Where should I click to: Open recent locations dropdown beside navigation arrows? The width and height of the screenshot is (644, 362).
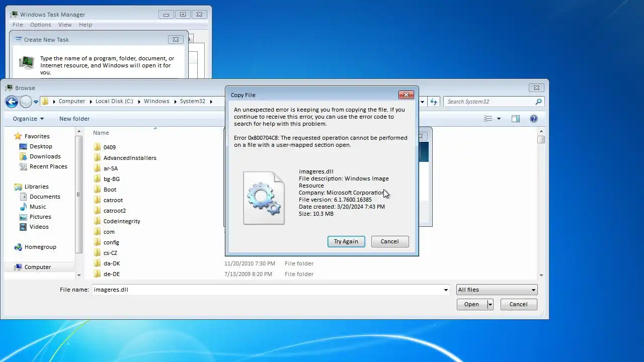(x=36, y=102)
